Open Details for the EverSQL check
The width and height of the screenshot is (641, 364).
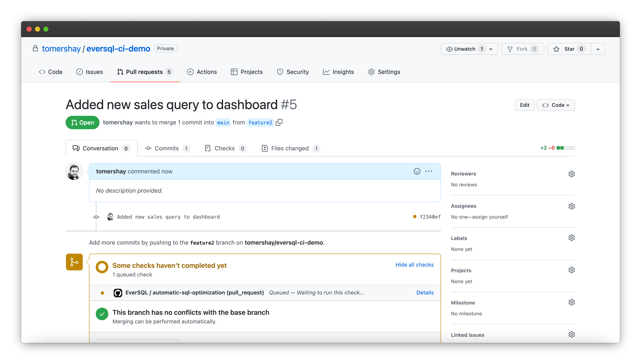[425, 293]
